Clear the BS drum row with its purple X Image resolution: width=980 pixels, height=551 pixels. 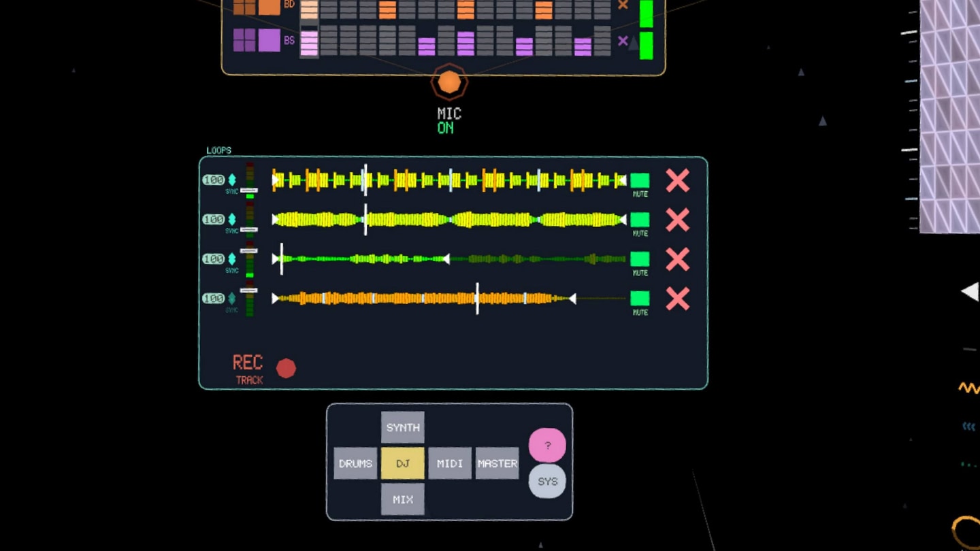click(623, 41)
